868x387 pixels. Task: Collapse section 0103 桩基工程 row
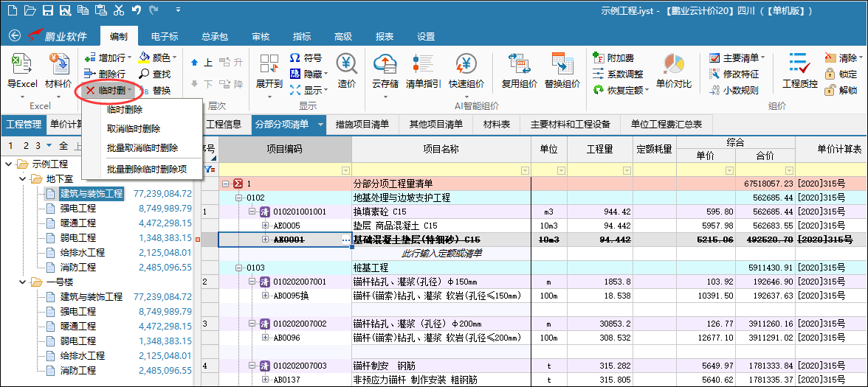pyautogui.click(x=239, y=268)
